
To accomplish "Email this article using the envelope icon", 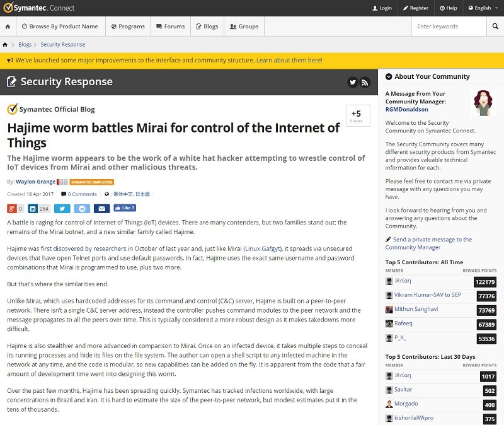I will click(x=102, y=209).
